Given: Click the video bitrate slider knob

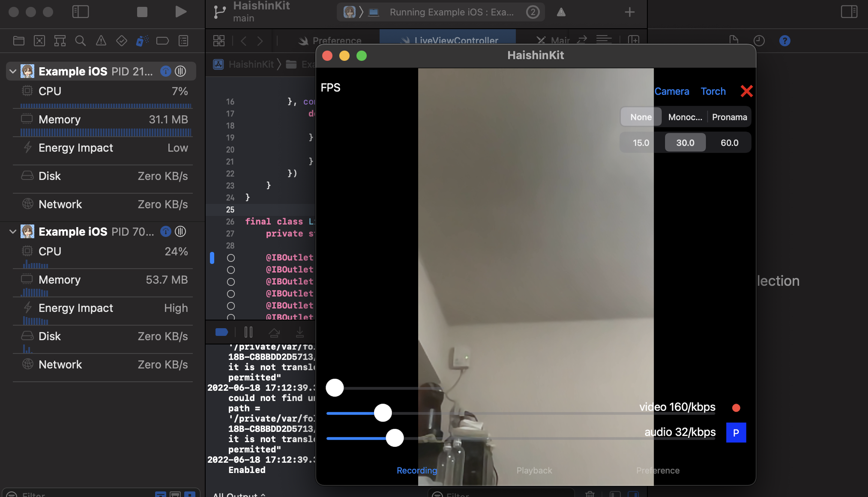Looking at the screenshot, I should pyautogui.click(x=383, y=413).
